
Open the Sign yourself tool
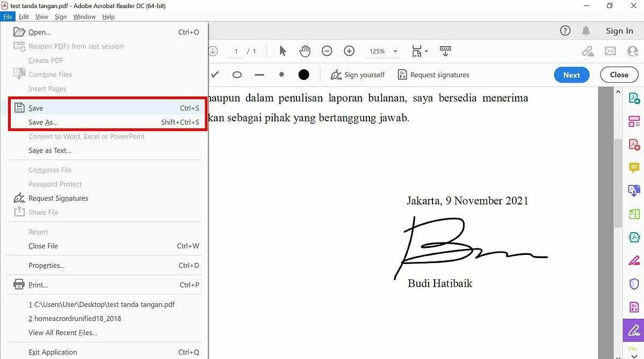357,75
